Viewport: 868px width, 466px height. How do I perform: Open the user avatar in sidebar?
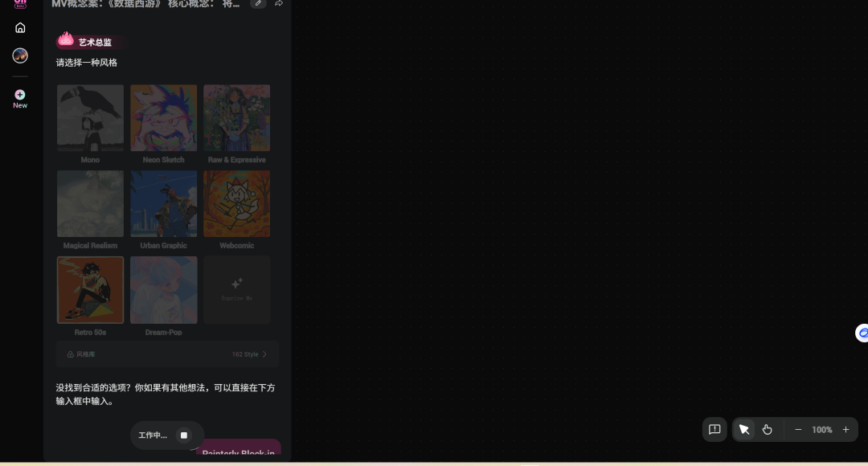click(x=20, y=55)
